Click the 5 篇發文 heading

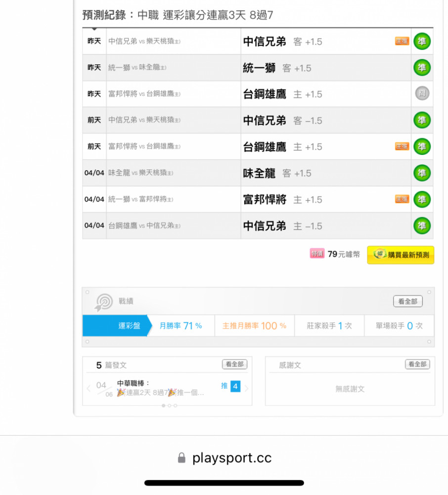111,365
